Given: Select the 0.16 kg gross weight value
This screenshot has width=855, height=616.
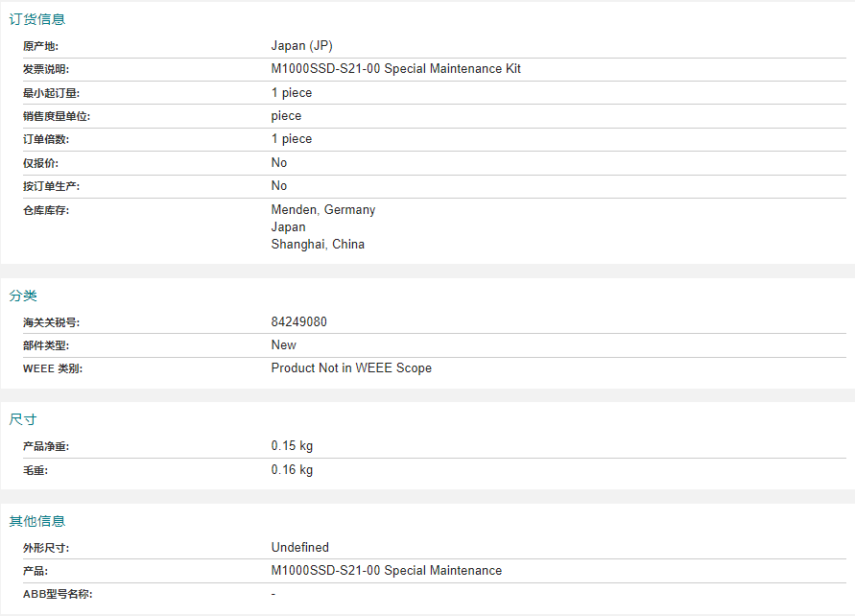Looking at the screenshot, I should coord(292,470).
